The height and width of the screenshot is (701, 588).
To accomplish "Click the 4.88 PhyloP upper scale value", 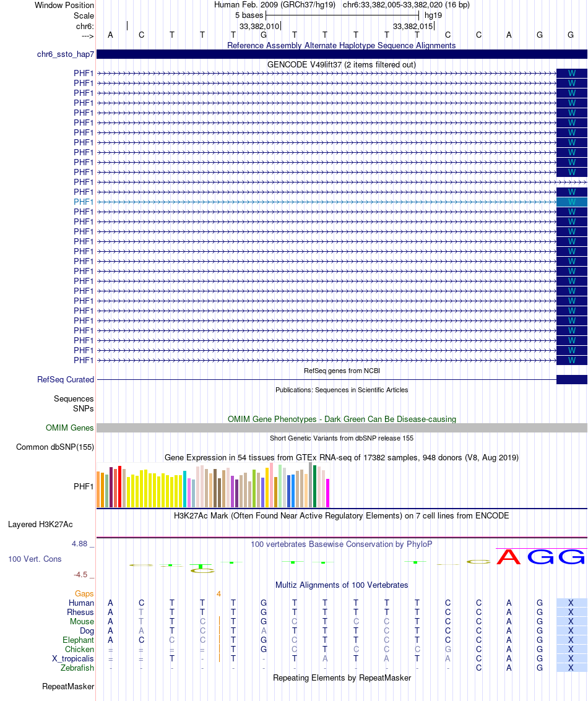I will click(x=80, y=544).
